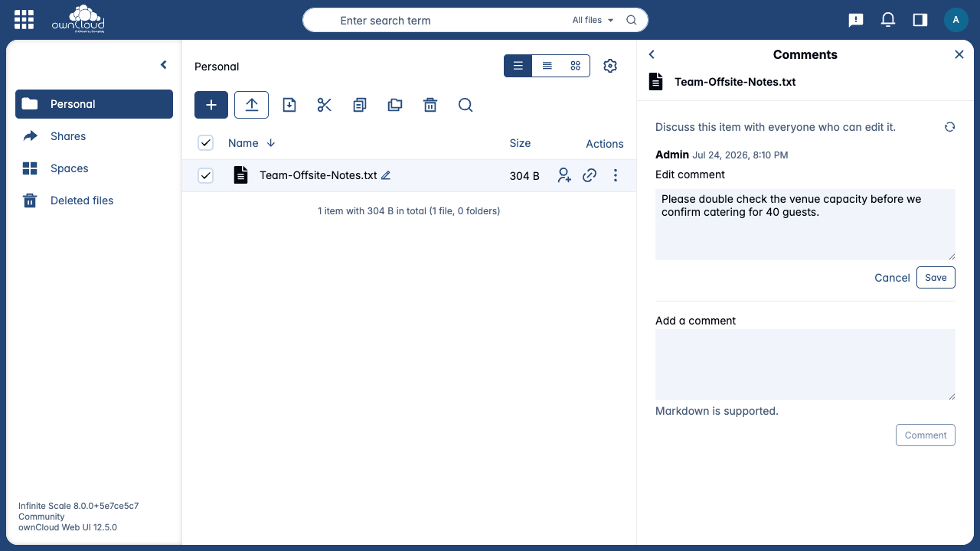Click the Edit comment text area

click(x=805, y=225)
